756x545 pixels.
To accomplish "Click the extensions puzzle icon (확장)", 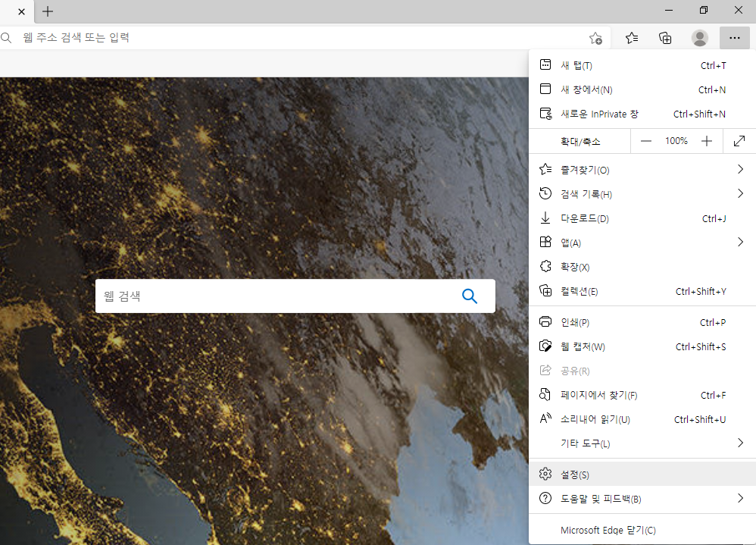I will [x=545, y=266].
